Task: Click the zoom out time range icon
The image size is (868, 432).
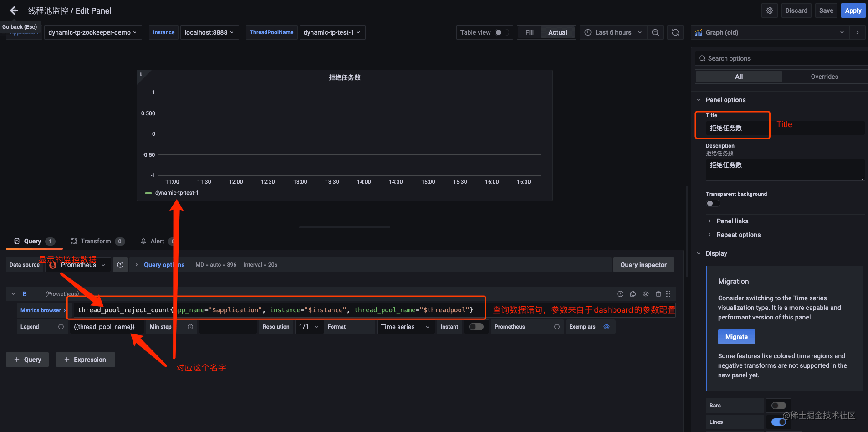Action: (655, 32)
